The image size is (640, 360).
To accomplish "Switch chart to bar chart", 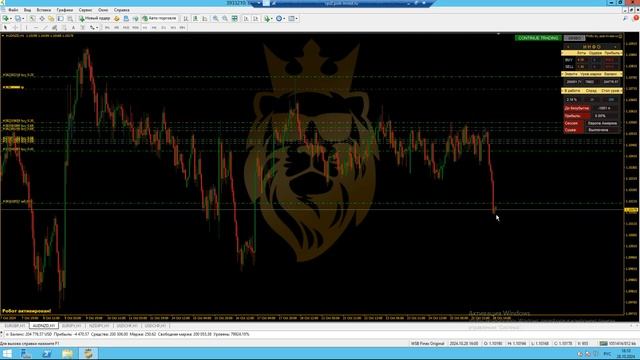I will point(186,18).
